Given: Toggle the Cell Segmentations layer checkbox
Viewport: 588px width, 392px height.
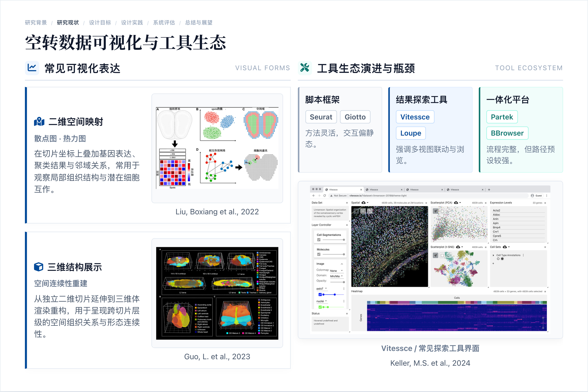Looking at the screenshot, I should tap(319, 240).
